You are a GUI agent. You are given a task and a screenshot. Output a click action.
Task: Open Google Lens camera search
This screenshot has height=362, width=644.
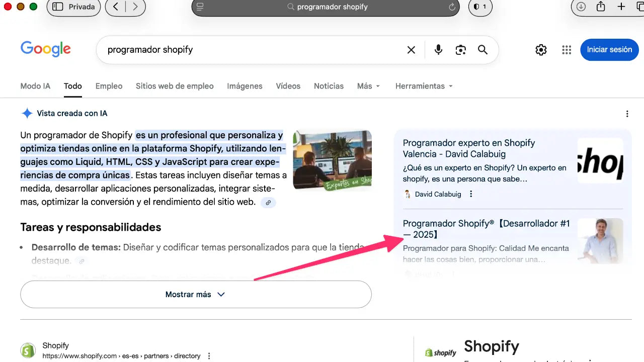[461, 50]
